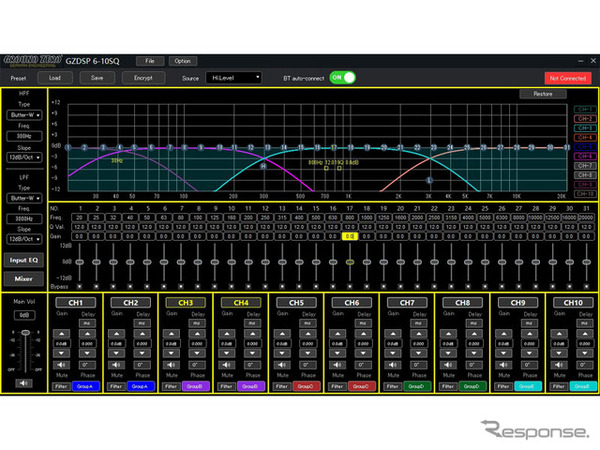Click the Input EQ button
Viewport: 600px width, 450px height.
(24, 260)
